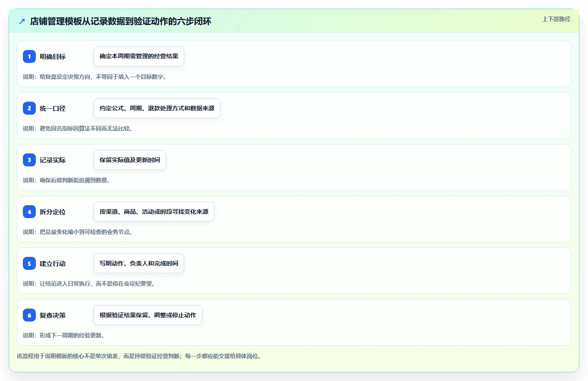
Task: Click the step 3 number badge
Action: pyautogui.click(x=29, y=160)
